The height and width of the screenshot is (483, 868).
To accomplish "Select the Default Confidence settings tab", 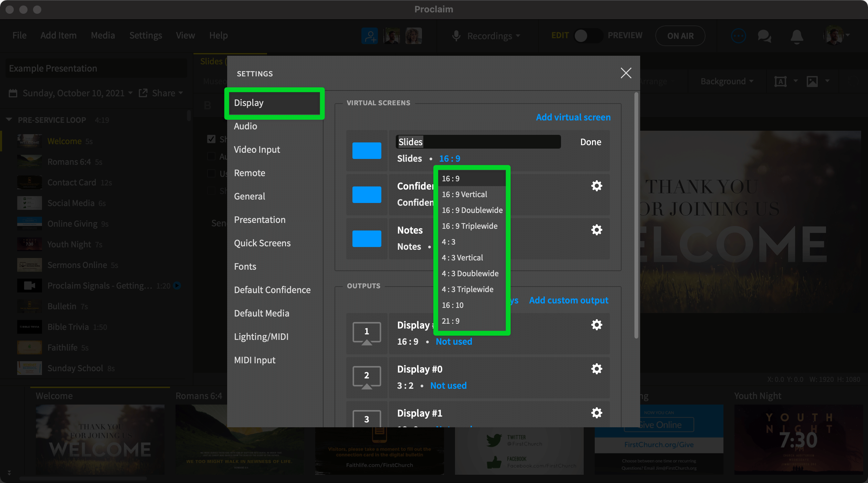I will [x=272, y=290].
